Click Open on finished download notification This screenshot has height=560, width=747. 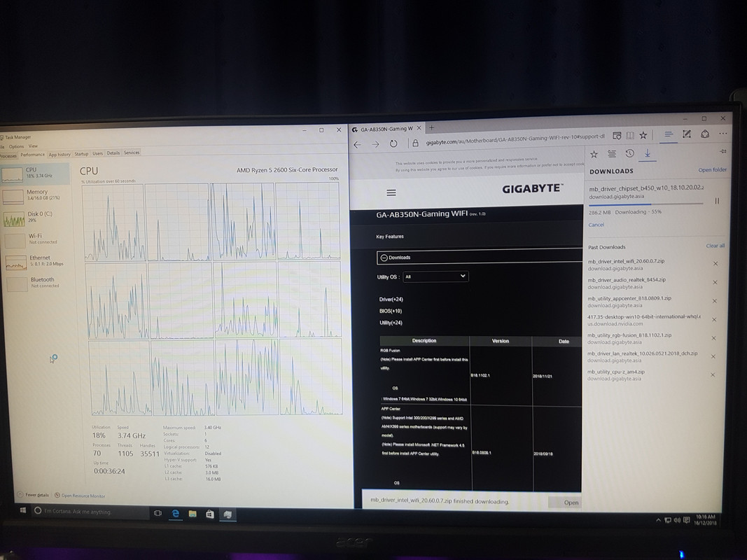point(565,503)
